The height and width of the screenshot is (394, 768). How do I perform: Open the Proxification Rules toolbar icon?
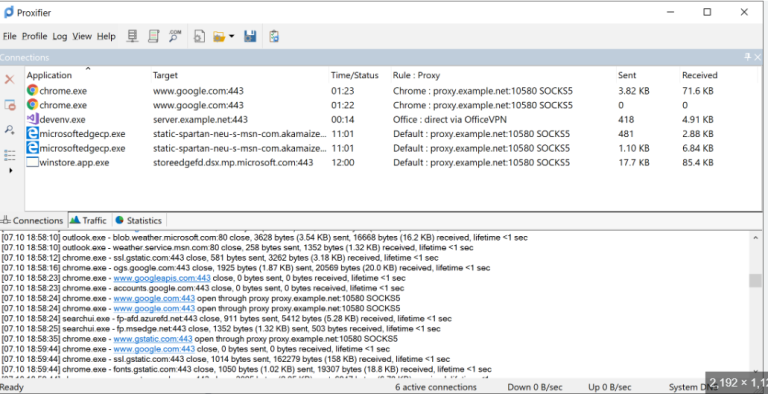[154, 36]
